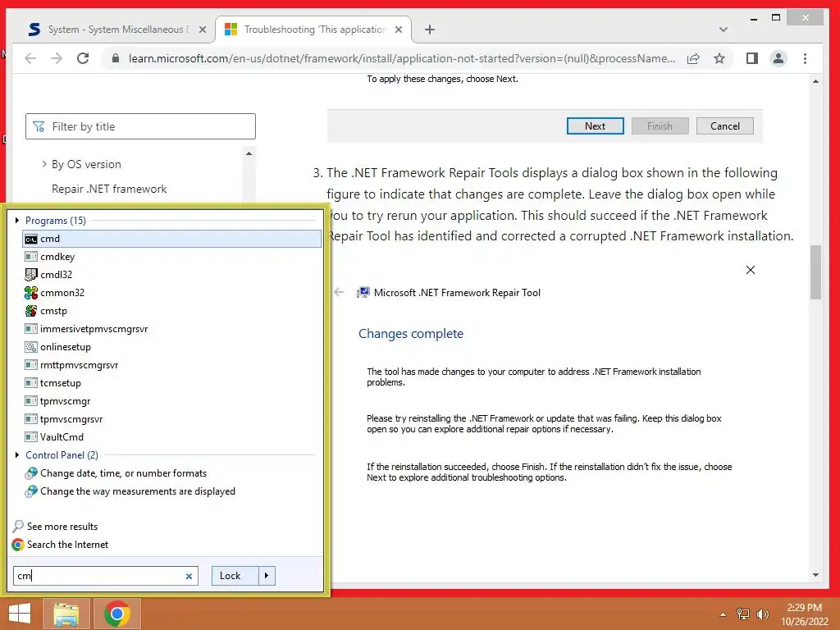Click See more results magnifier link
This screenshot has width=840, height=630.
tap(55, 527)
